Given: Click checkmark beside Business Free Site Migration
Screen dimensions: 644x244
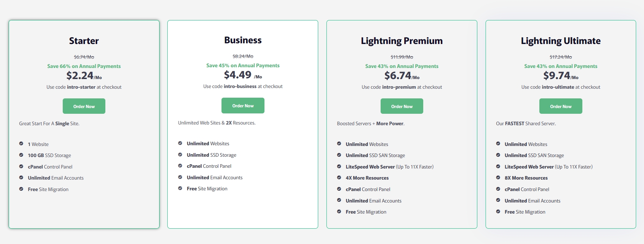Looking at the screenshot, I should 180,189.
